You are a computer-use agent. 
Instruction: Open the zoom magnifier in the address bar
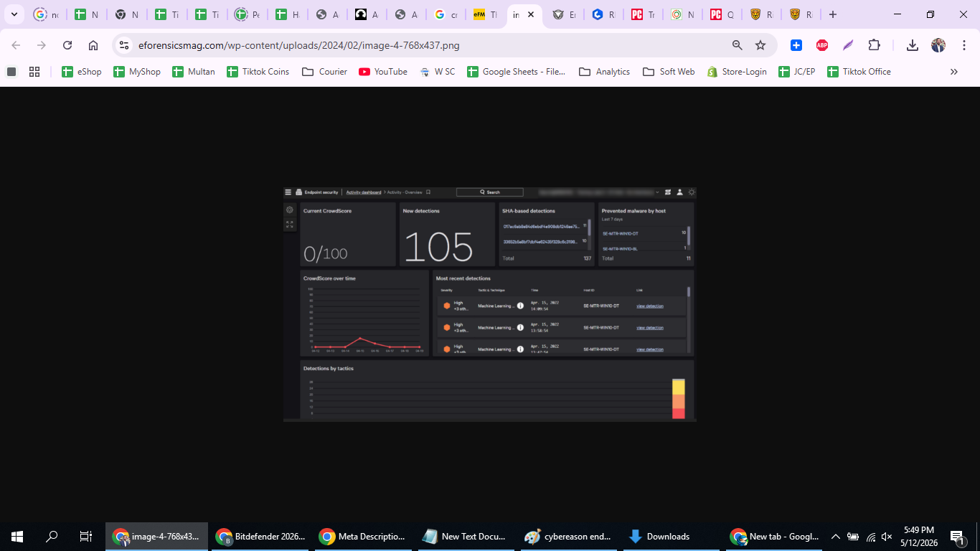(x=737, y=45)
